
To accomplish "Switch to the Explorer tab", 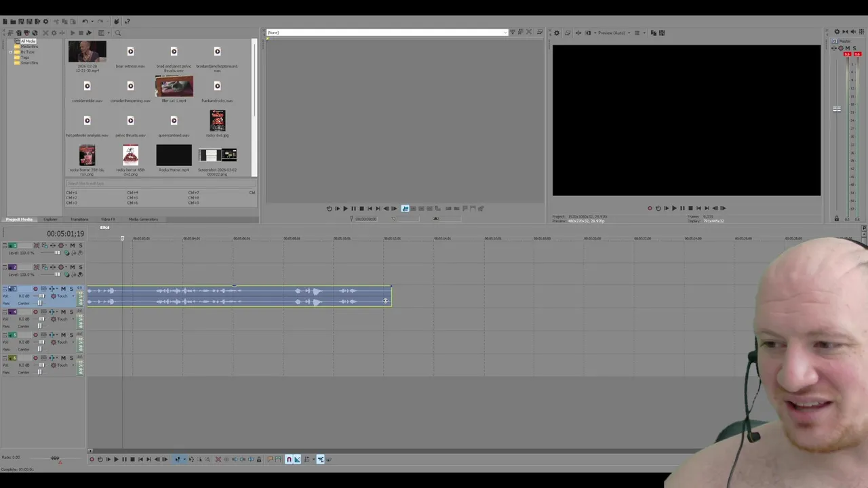I will [x=51, y=220].
